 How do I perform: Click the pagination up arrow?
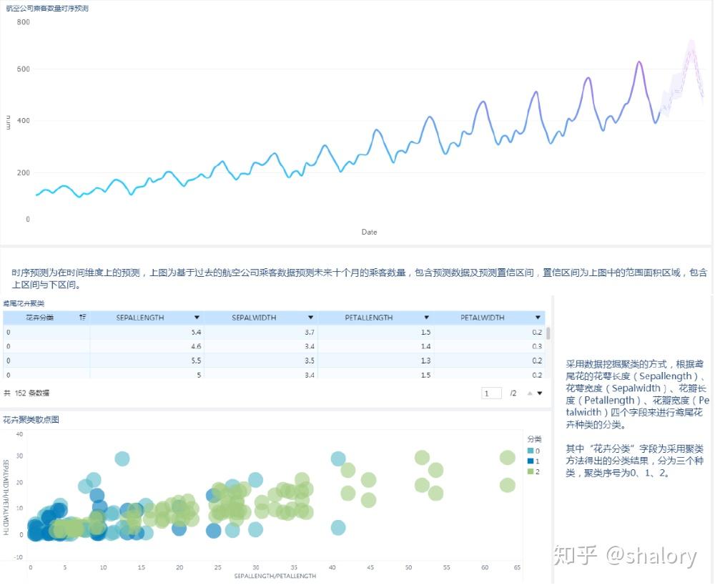click(531, 392)
